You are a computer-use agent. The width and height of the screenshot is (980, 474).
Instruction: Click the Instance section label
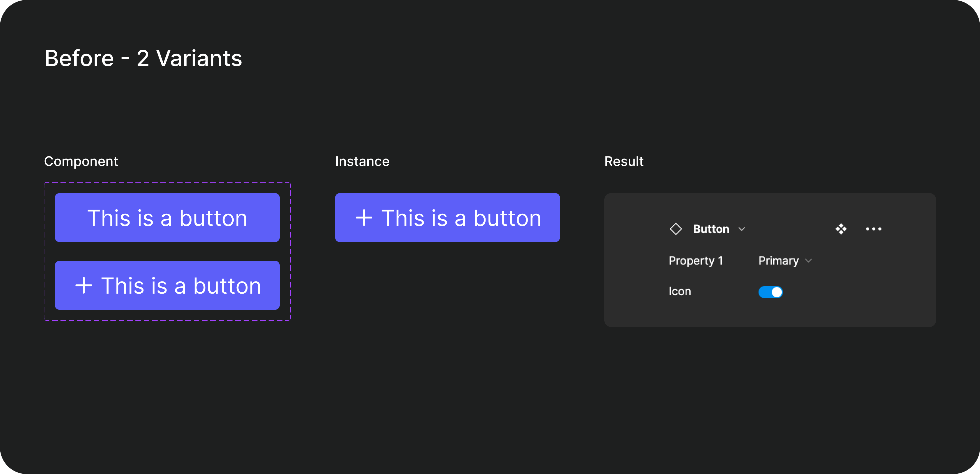point(362,161)
